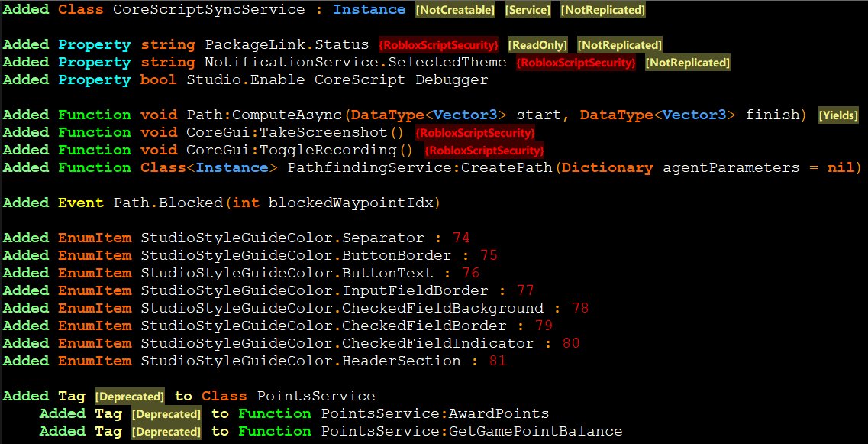
Task: Click StudioStyleGuideColor.CheckedFieldBackground enum item
Action: point(342,308)
